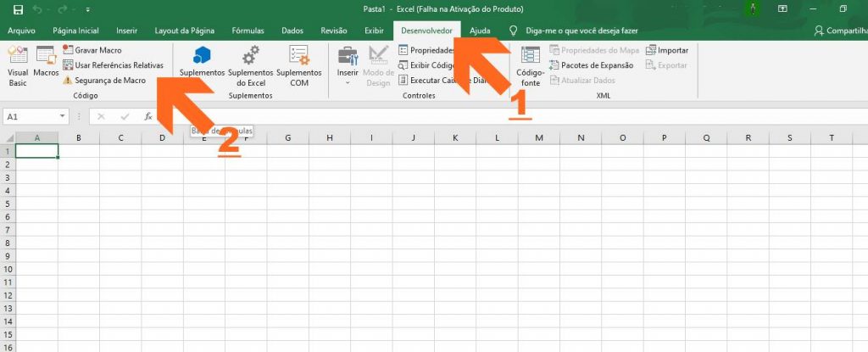This screenshot has width=868, height=352.
Task: Expand Quick Access Toolbar customize arrow
Action: pyautogui.click(x=88, y=9)
